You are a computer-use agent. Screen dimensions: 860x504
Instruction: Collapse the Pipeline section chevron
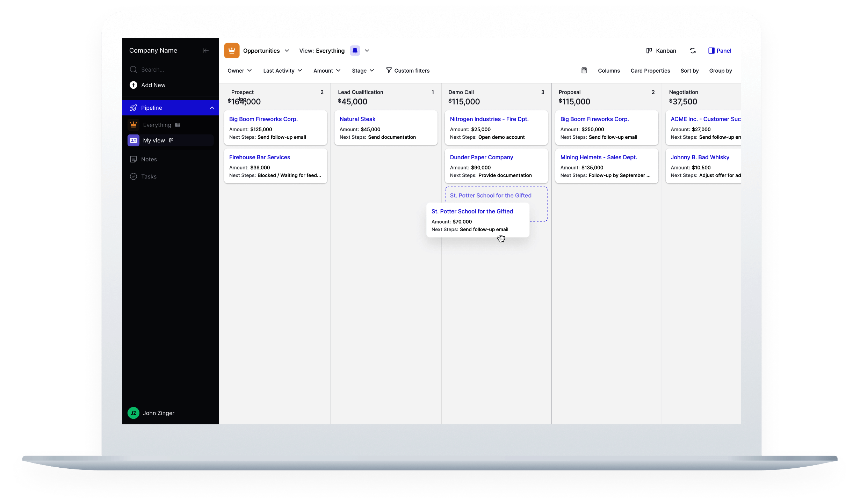coord(212,108)
